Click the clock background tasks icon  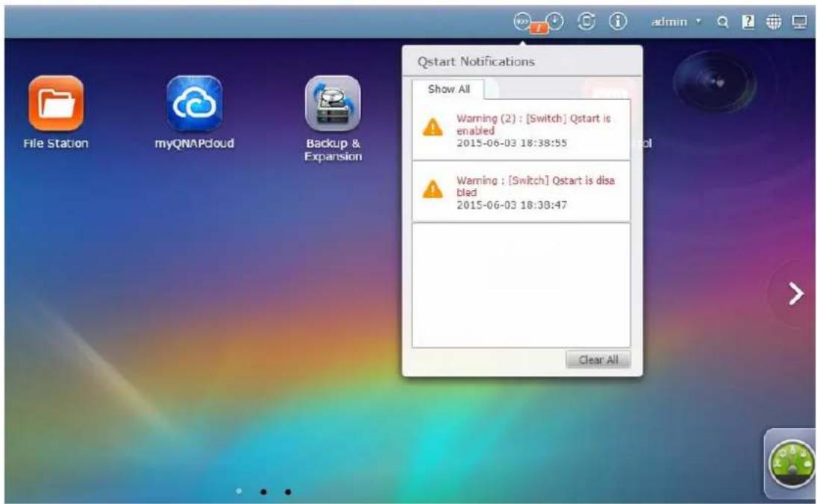556,22
